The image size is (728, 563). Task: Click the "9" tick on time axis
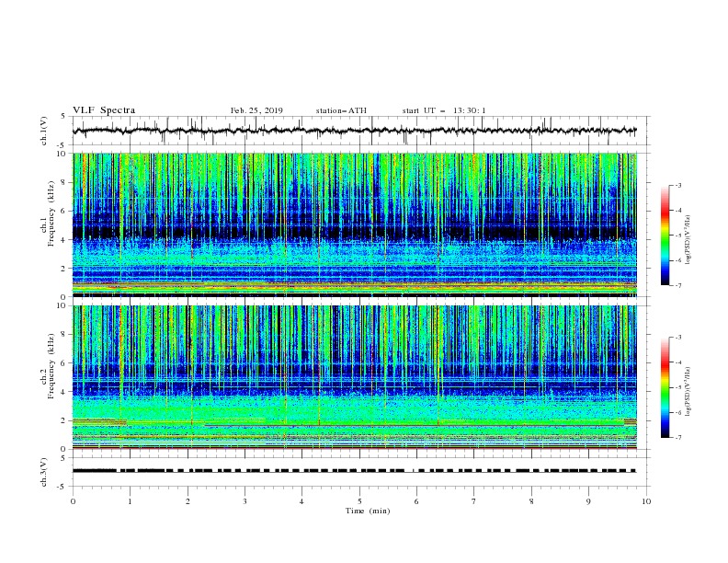coord(588,501)
